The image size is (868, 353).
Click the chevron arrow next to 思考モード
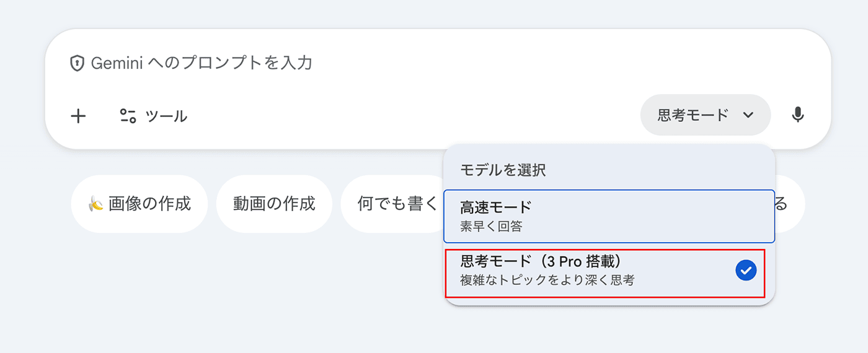coord(748,115)
